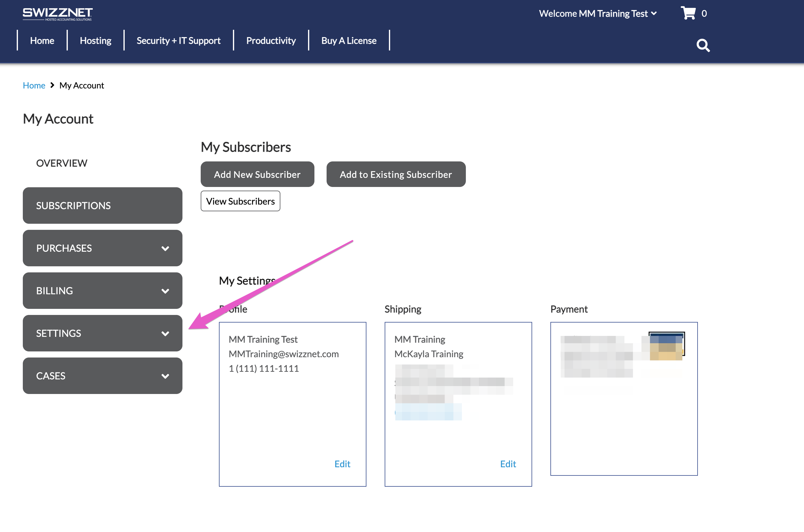The height and width of the screenshot is (532, 804).
Task: Expand the Cases section chevron
Action: 165,376
